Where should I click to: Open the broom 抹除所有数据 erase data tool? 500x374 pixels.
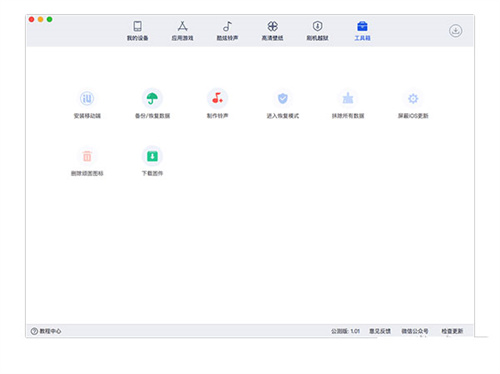(x=348, y=104)
